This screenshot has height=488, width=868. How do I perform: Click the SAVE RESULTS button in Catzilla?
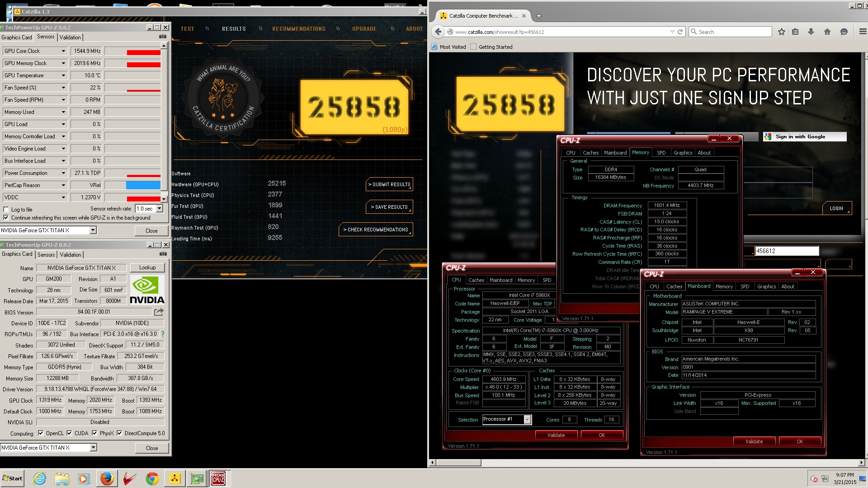pyautogui.click(x=389, y=207)
